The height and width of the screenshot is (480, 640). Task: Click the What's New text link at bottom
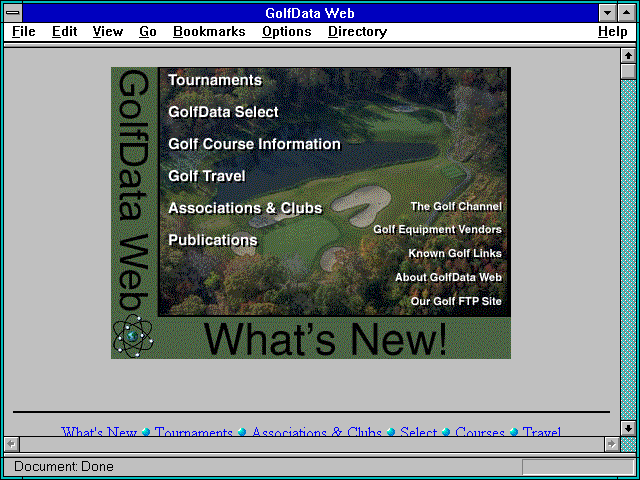[x=99, y=431]
